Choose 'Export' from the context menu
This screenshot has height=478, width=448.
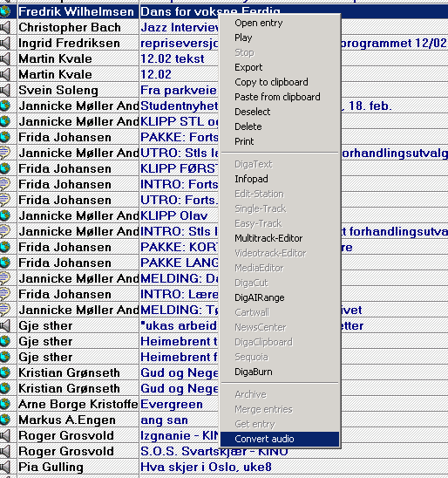tap(280, 67)
